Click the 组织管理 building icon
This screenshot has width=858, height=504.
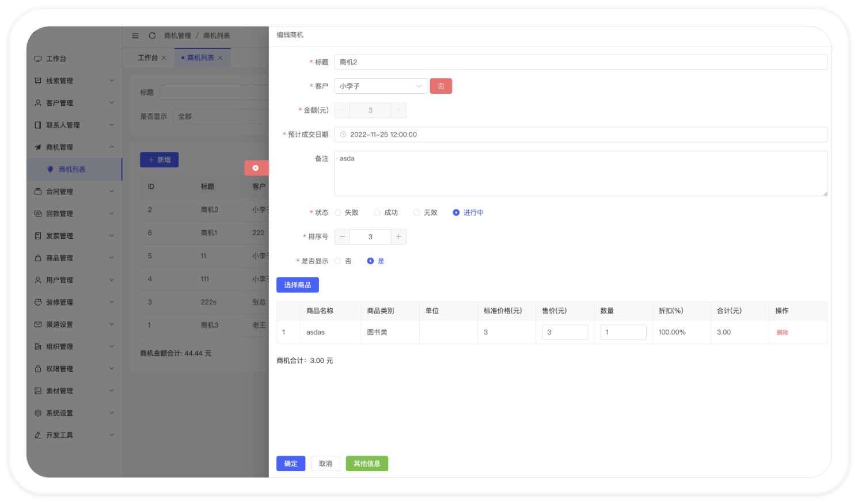click(x=38, y=346)
